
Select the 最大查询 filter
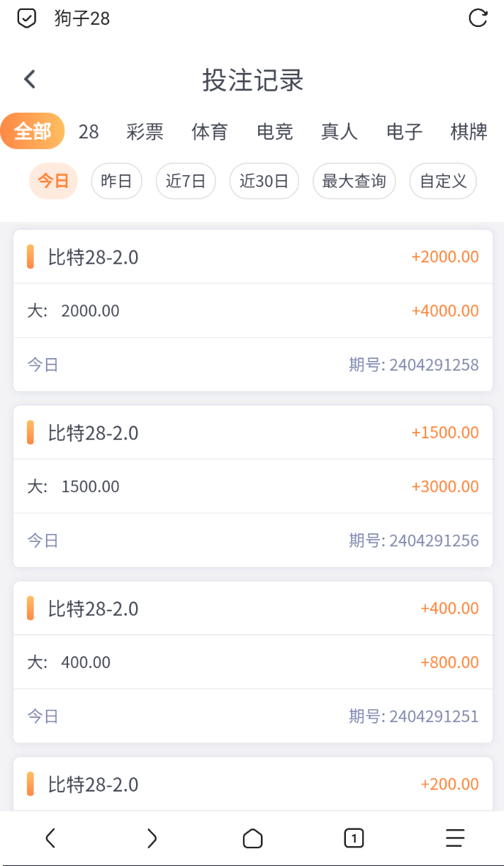354,181
